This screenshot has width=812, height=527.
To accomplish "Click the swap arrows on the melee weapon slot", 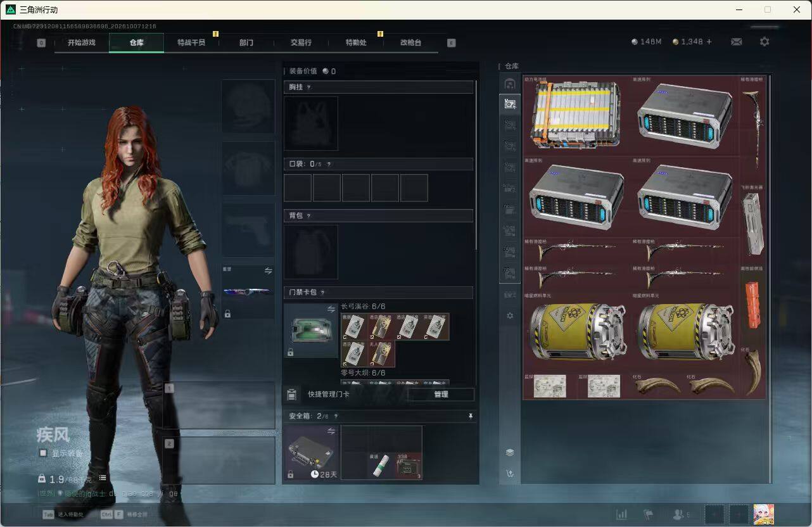I will [x=268, y=270].
